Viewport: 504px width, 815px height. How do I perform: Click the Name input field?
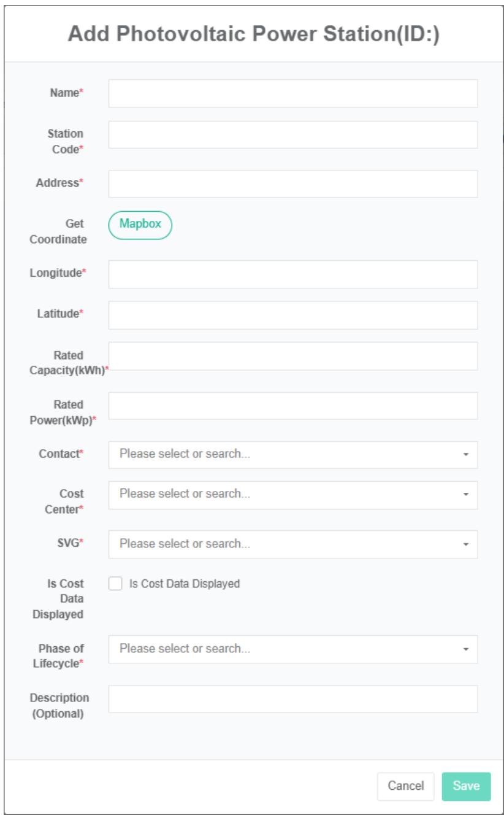tap(292, 93)
